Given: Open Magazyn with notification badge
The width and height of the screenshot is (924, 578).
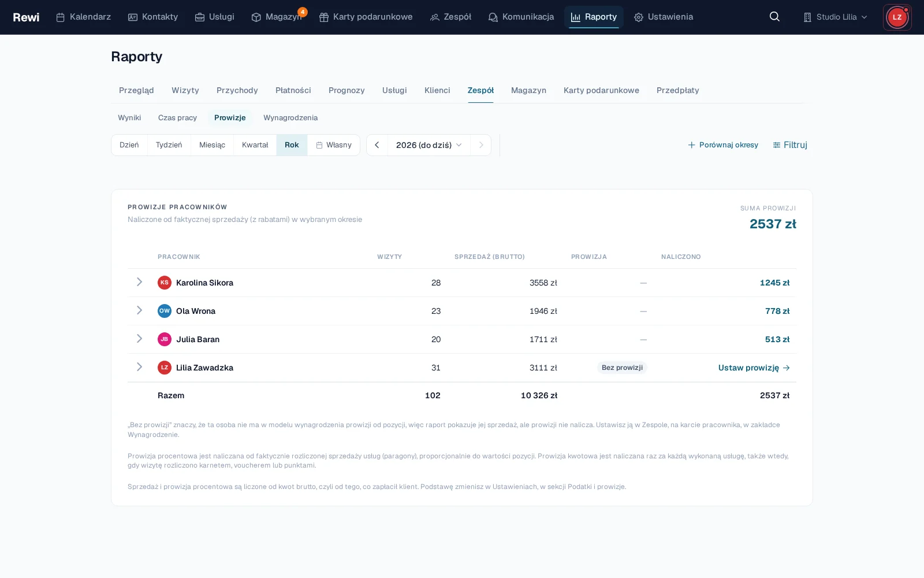Looking at the screenshot, I should coord(277,17).
